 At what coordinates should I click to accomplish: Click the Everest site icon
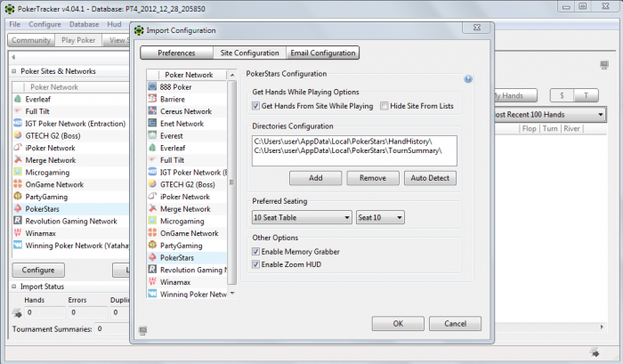coord(152,135)
